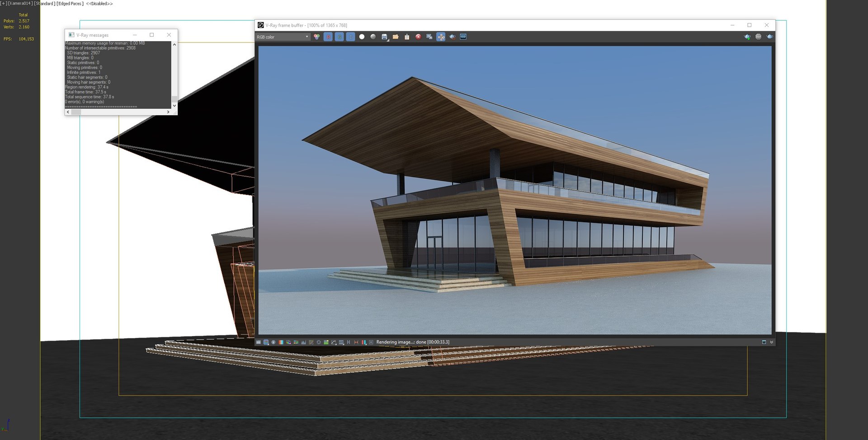
Task: Click V-Ray messages scroll right arrow
Action: tap(168, 112)
